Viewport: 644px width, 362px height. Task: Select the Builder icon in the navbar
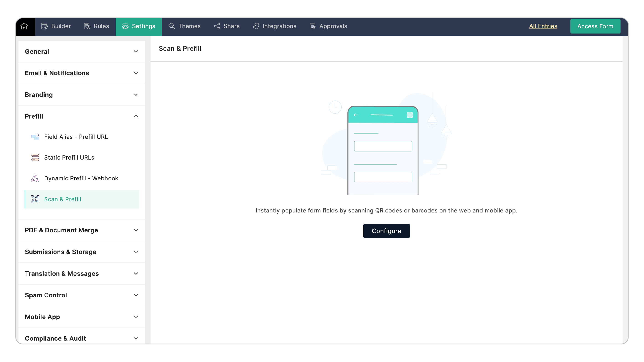[x=44, y=26]
